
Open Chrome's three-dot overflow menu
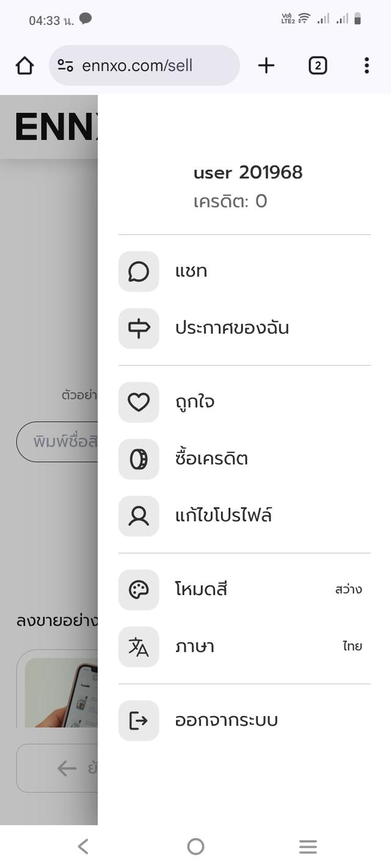click(367, 65)
